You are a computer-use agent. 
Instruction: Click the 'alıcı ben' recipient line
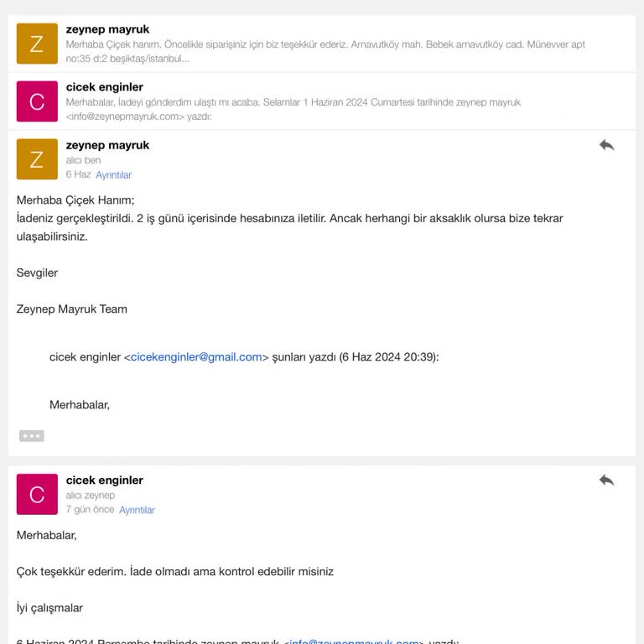(x=83, y=160)
